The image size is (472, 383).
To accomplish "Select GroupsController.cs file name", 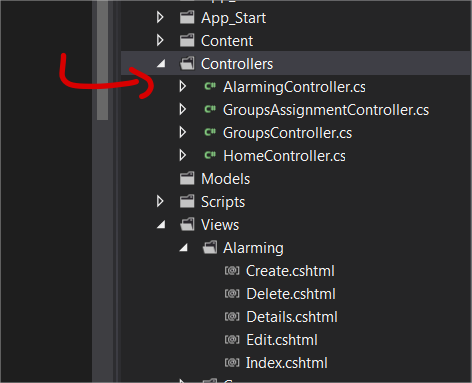I will pyautogui.click(x=287, y=133).
